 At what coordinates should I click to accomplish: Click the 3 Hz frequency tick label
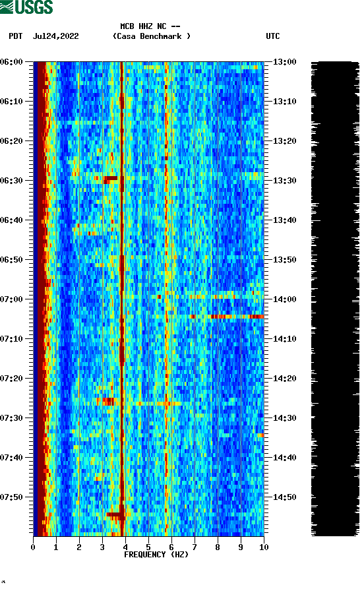[102, 547]
